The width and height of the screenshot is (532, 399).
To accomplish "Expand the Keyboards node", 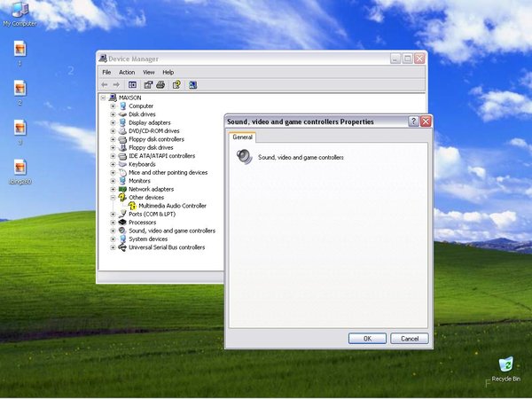I will (113, 164).
